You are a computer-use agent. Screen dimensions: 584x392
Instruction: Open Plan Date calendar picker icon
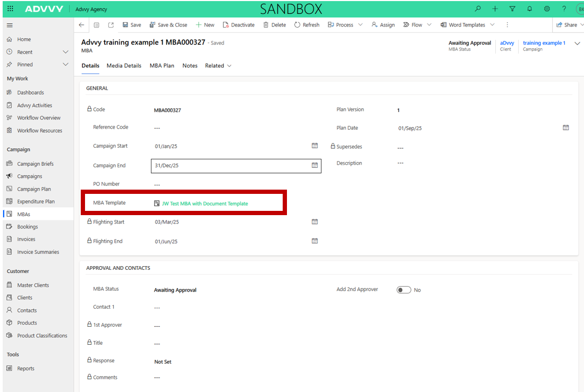tap(566, 127)
